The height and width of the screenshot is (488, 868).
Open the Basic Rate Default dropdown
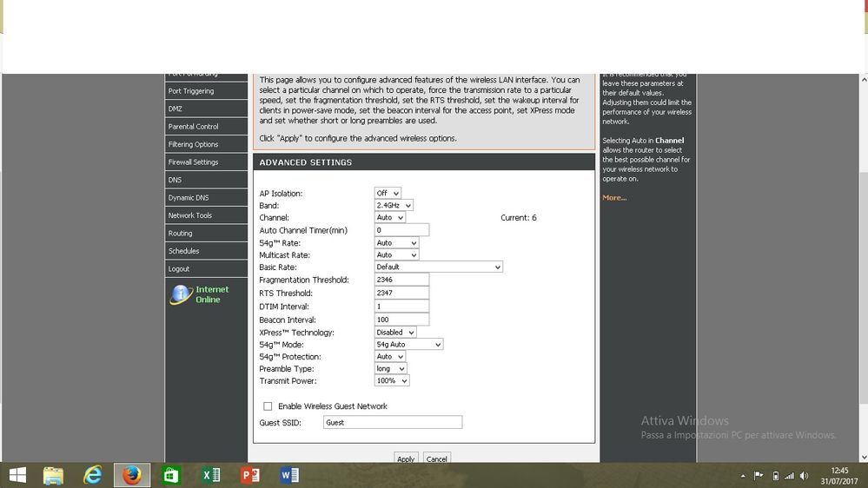[439, 267]
